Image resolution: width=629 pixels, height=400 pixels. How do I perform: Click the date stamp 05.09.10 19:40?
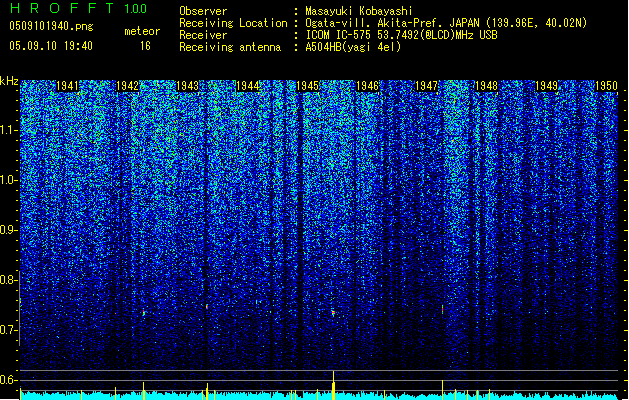(51, 46)
